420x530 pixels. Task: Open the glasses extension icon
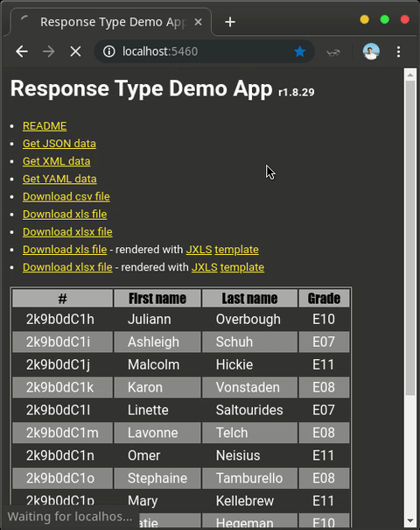333,53
